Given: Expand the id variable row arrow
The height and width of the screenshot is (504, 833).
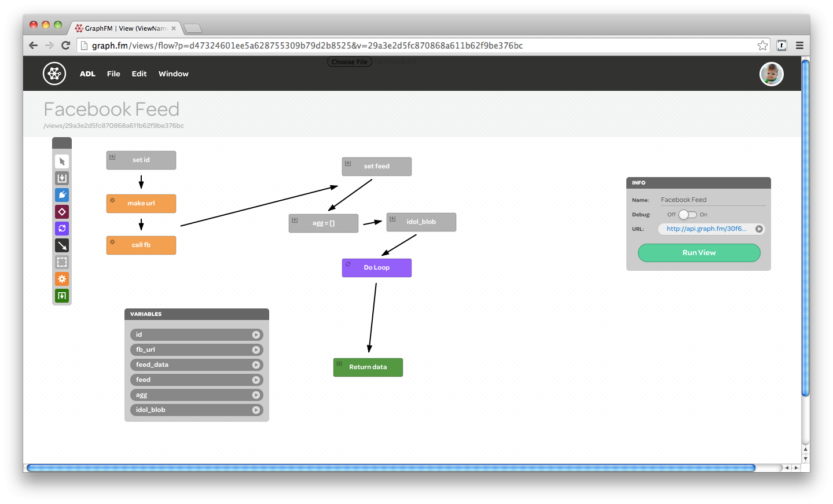Looking at the screenshot, I should (x=256, y=335).
